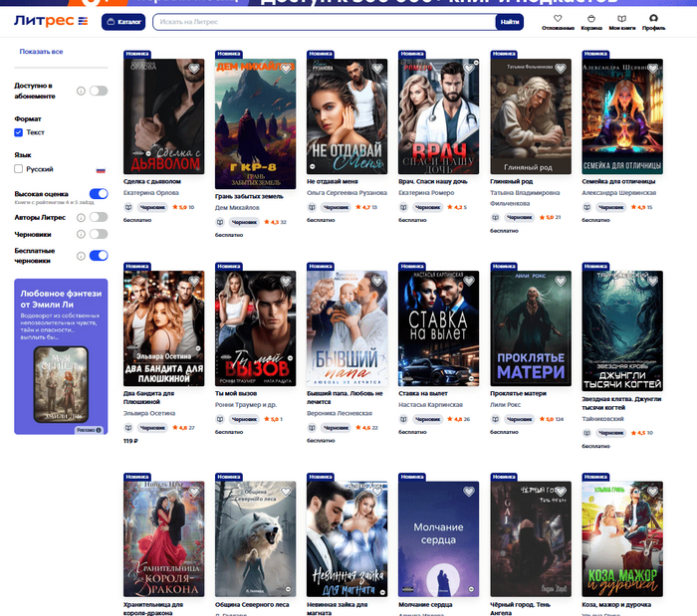
Task: Open Любовное фэнтези от Эмили Ли ad banner
Action: point(61,356)
